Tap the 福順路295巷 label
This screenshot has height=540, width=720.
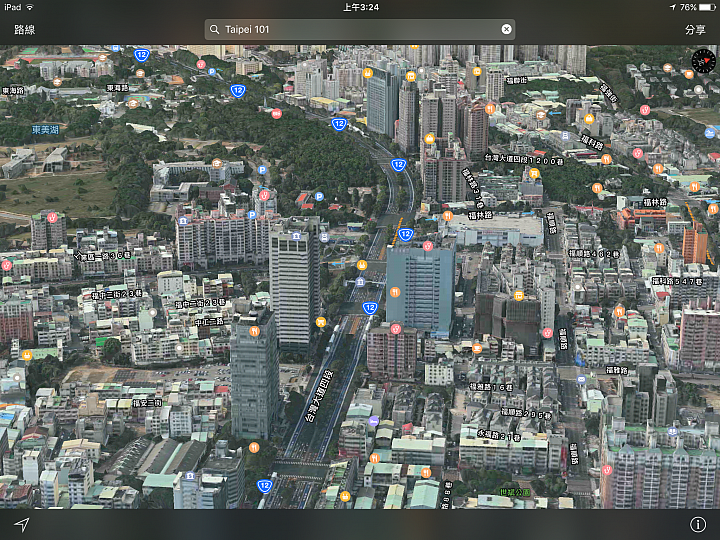point(526,413)
